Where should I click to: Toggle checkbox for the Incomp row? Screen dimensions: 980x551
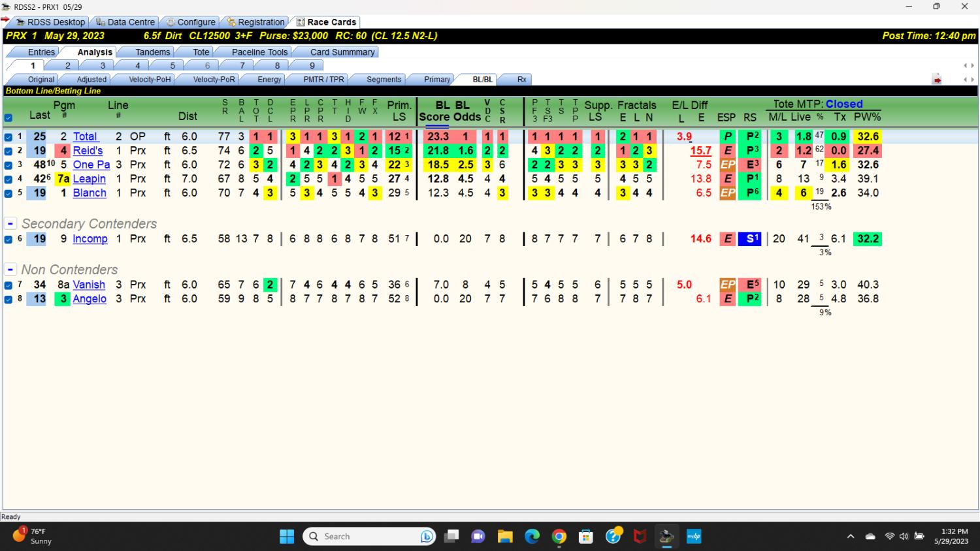[8, 240]
